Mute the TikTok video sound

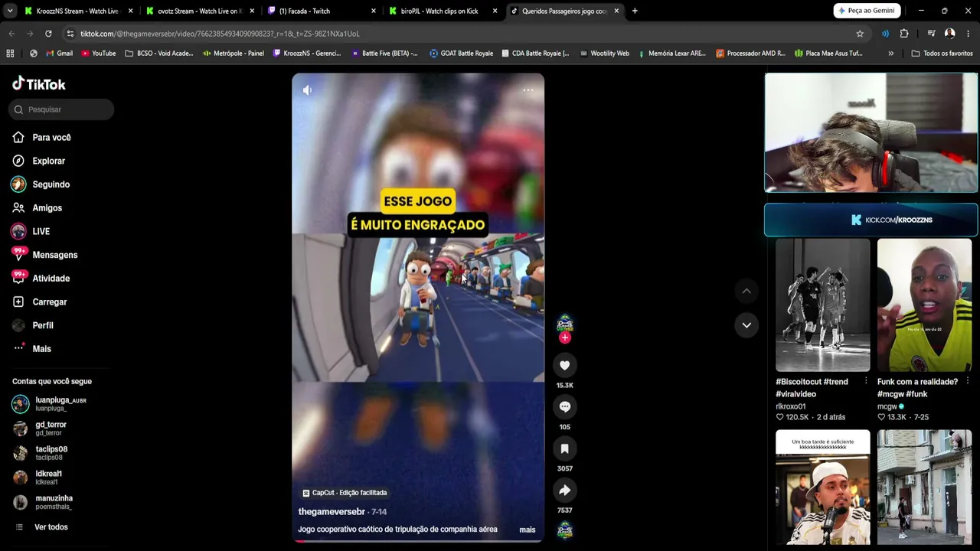point(307,90)
